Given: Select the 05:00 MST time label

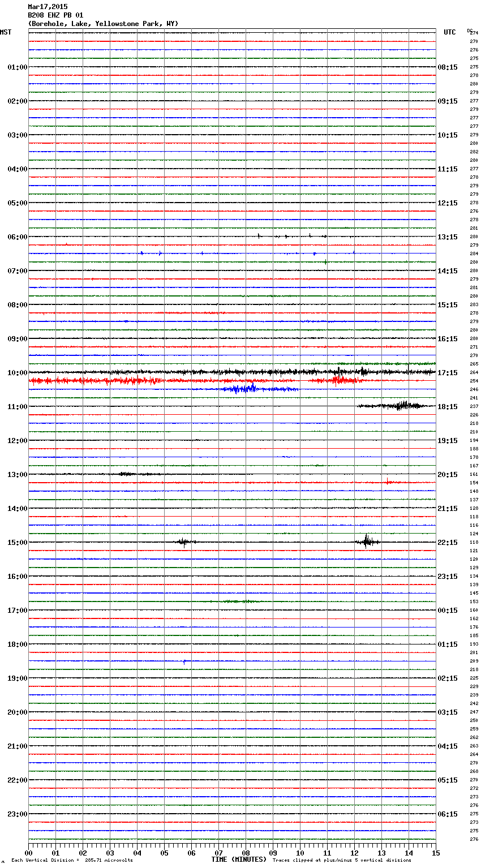Looking at the screenshot, I should pos(17,203).
